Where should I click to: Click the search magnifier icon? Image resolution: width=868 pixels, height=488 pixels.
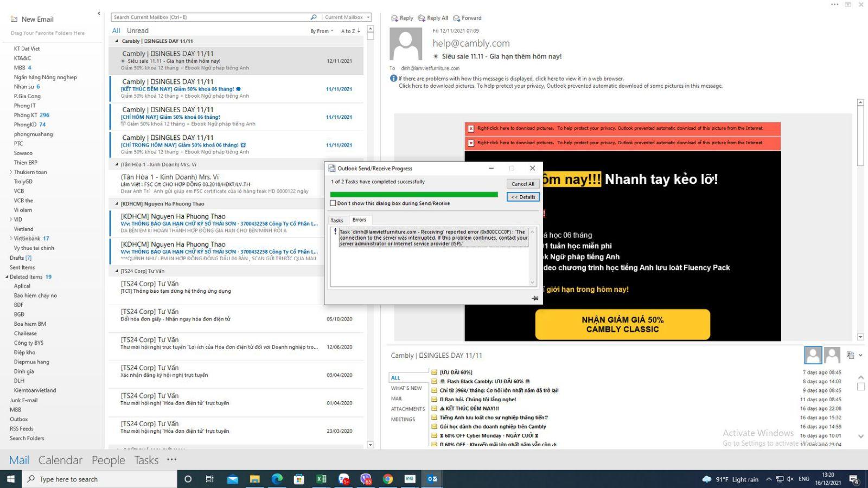tap(314, 17)
